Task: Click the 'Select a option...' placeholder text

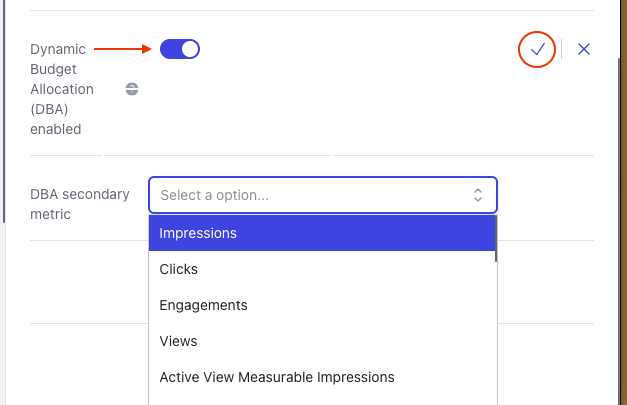Action: [x=214, y=195]
